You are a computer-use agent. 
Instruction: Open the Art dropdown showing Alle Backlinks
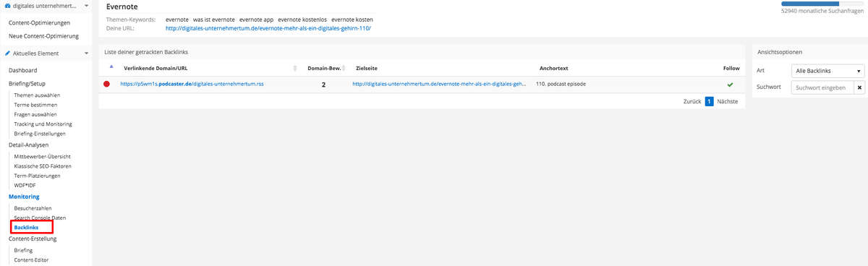(x=827, y=71)
